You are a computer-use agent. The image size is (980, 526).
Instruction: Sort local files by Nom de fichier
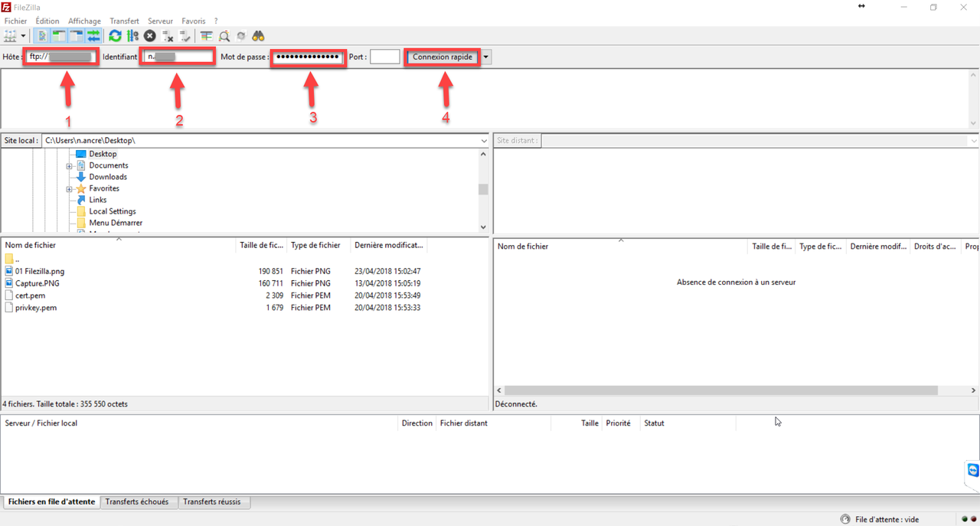pos(119,245)
